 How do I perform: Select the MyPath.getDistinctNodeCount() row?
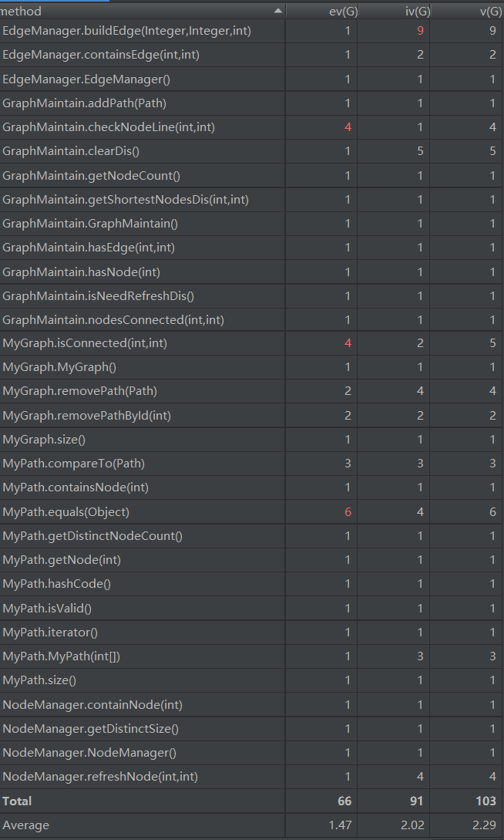(x=252, y=536)
